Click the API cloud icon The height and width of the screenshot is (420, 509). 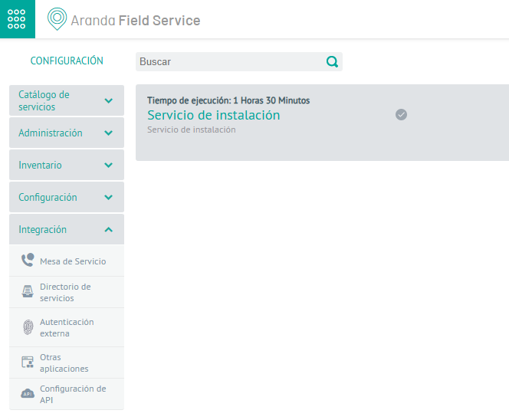[x=28, y=393]
